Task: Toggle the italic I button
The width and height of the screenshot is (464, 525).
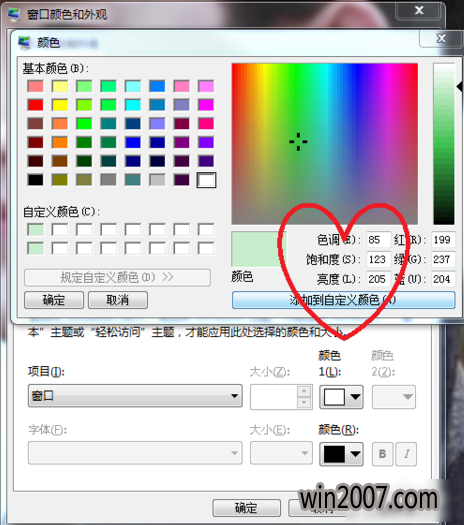Action: (406, 454)
